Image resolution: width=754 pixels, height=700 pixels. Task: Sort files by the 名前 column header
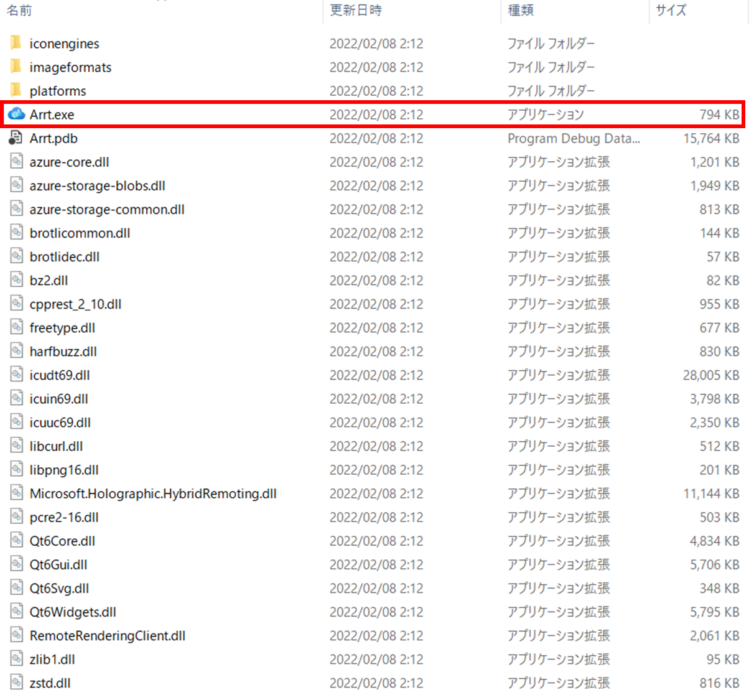coord(19,11)
